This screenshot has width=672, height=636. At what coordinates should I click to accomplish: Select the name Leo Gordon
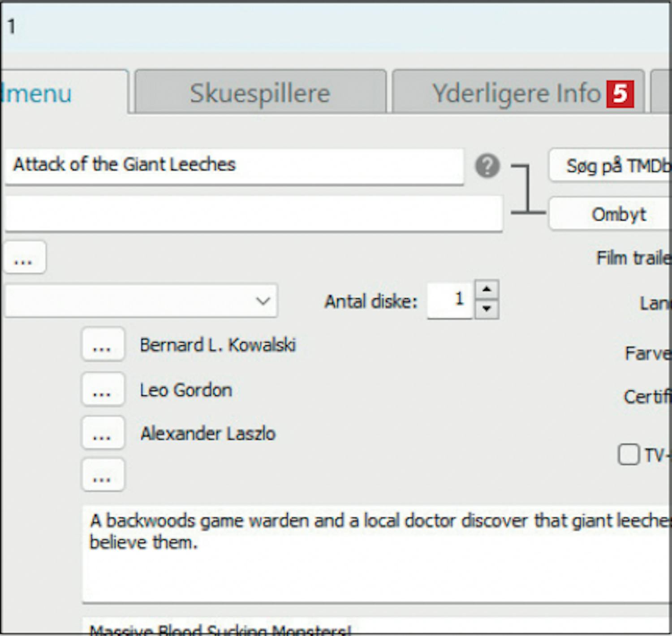pyautogui.click(x=186, y=390)
